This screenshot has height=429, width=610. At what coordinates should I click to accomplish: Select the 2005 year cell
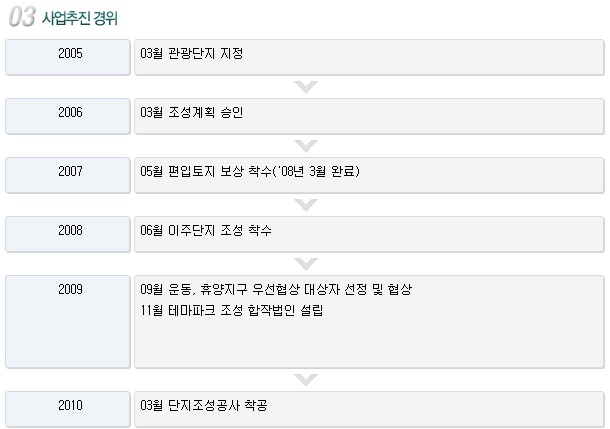coord(68,57)
